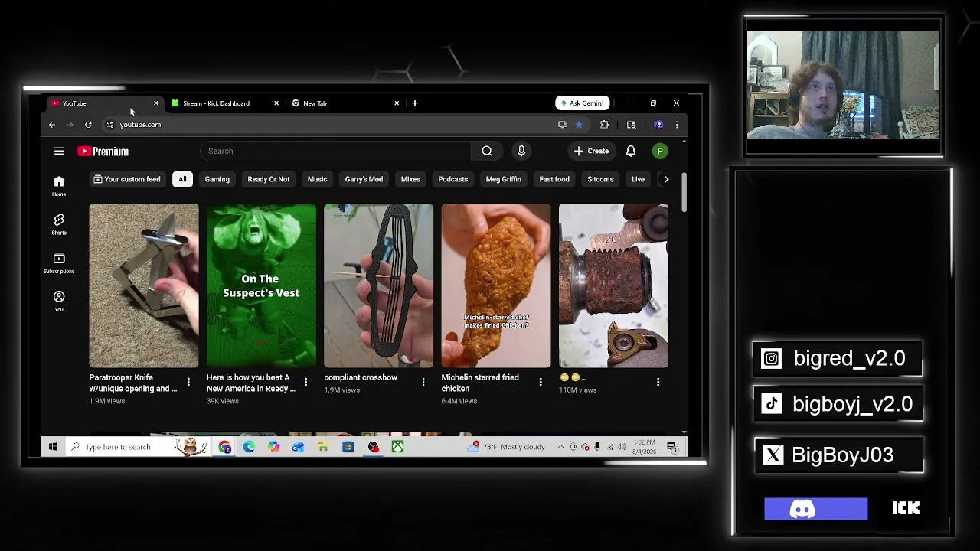Open the account avatar menu
The height and width of the screenshot is (551, 980).
(x=660, y=152)
